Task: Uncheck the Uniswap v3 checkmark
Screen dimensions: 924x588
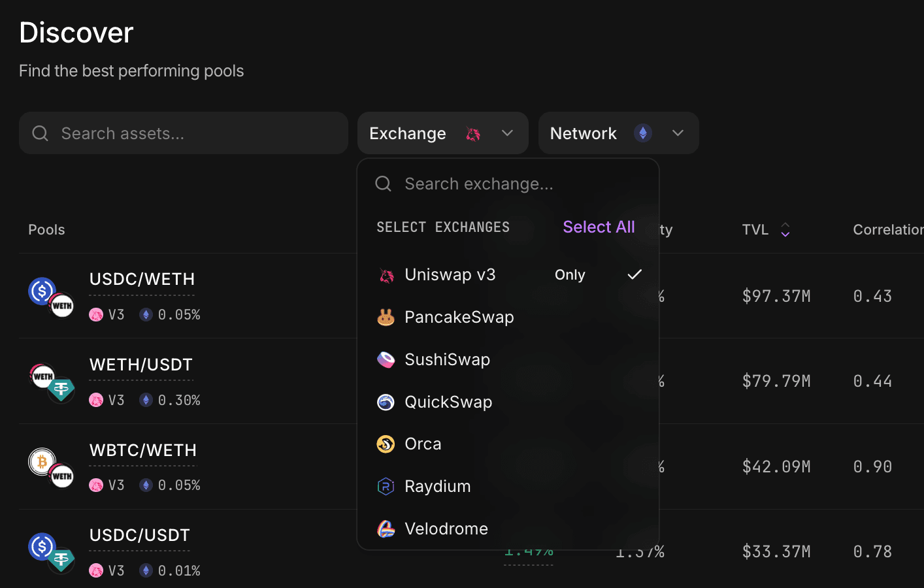Action: (x=635, y=275)
